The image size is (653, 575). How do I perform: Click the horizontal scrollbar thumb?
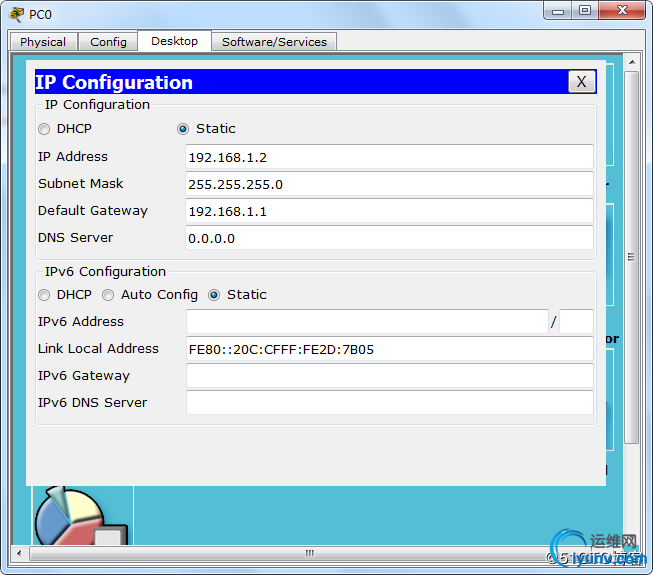(309, 553)
